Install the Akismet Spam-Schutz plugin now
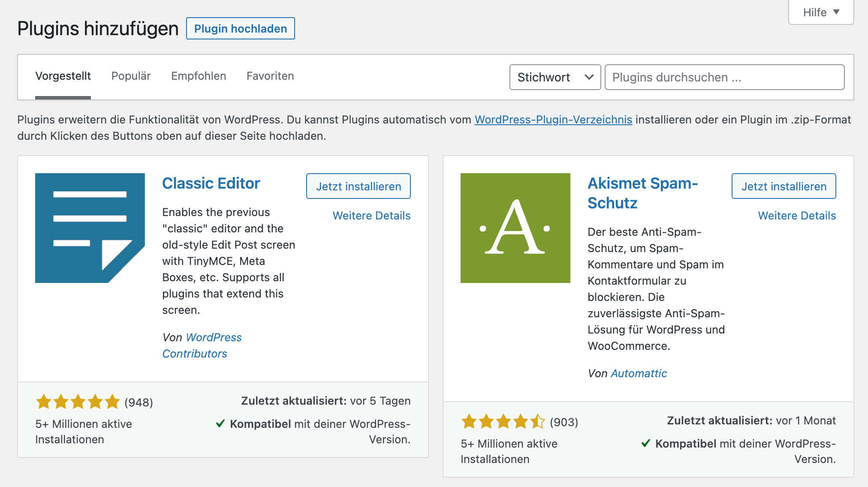Viewport: 868px width, 487px height. [x=784, y=186]
